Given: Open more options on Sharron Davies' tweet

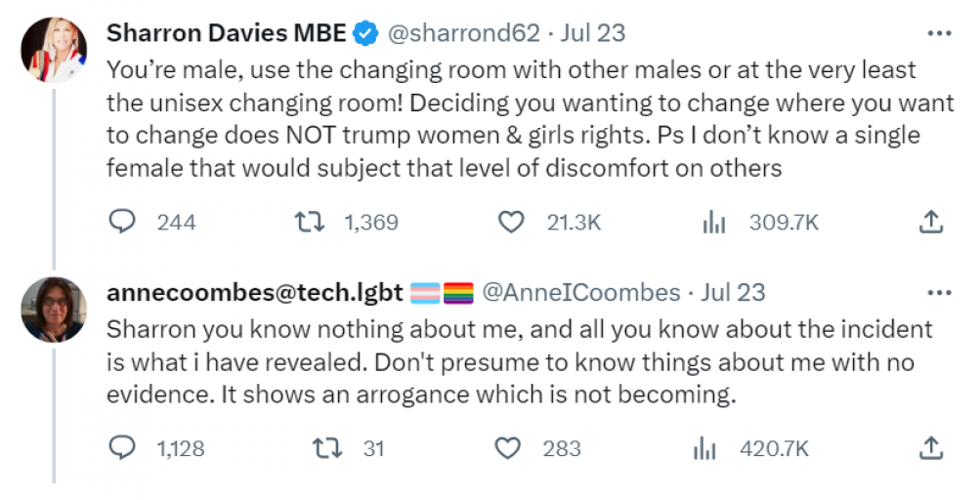Looking at the screenshot, I should (939, 33).
